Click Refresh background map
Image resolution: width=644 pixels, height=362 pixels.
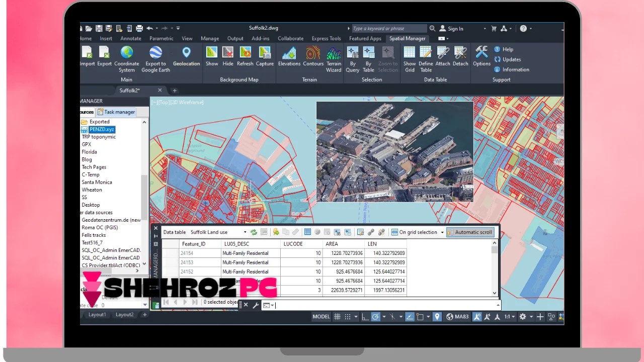pos(245,56)
